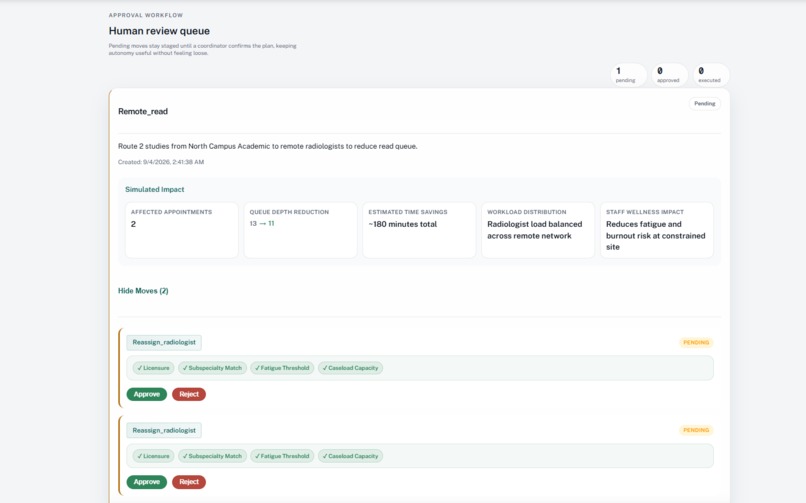This screenshot has width=806, height=503.
Task: Approve the second Reassign_radiologist move
Action: 146,482
